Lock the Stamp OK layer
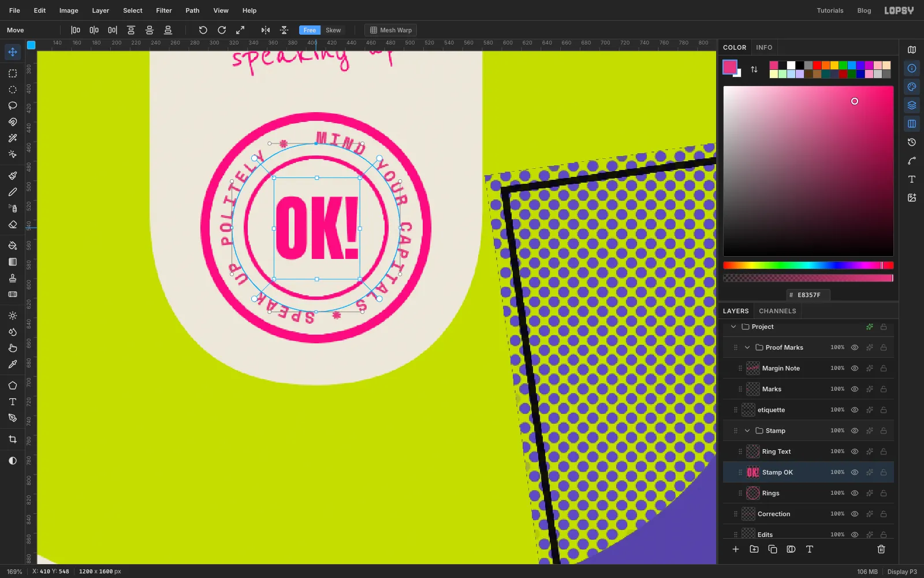The image size is (924, 578). point(884,472)
